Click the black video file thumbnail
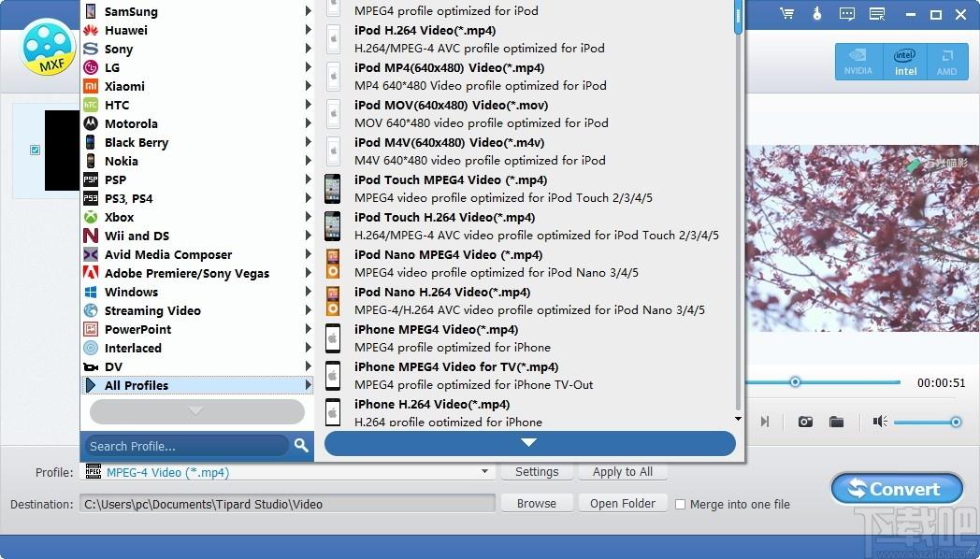This screenshot has width=980, height=559. tap(62, 150)
